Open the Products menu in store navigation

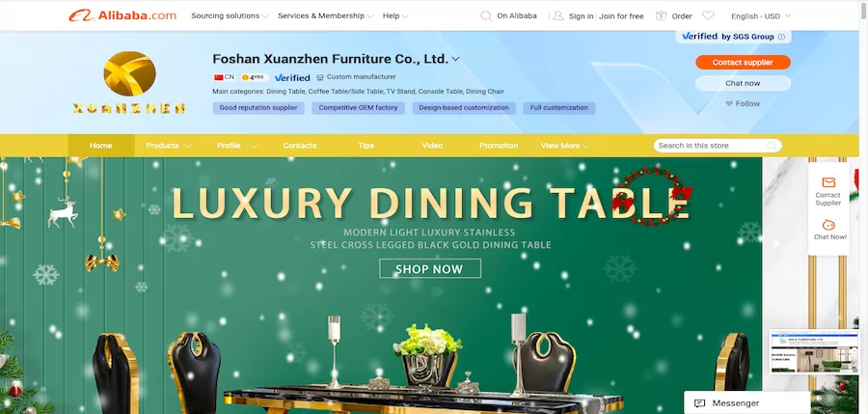coord(168,146)
